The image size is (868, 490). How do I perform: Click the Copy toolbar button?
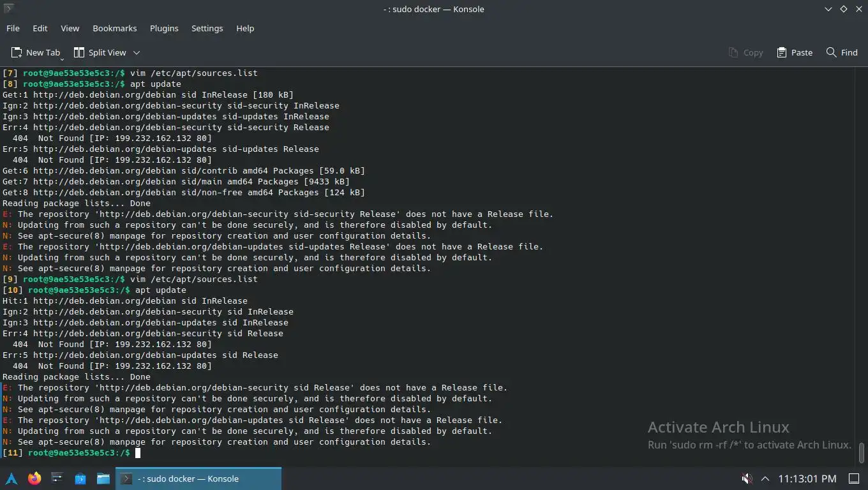click(x=745, y=52)
